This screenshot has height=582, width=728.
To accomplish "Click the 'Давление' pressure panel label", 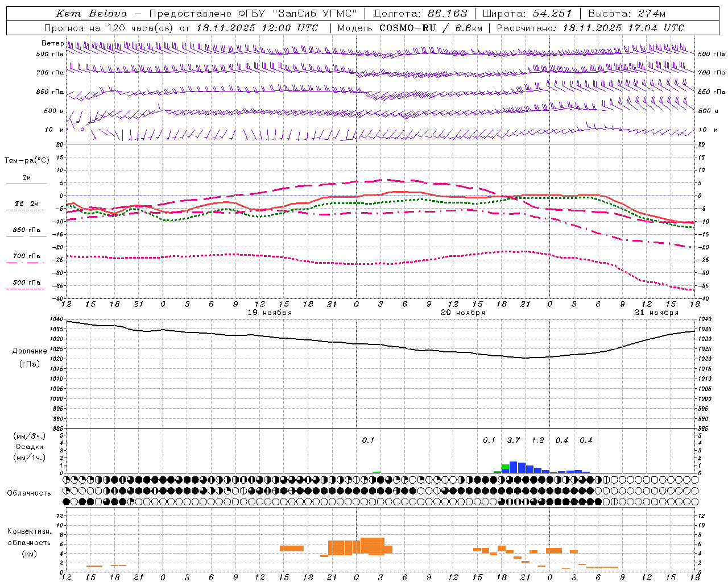I will [x=30, y=351].
